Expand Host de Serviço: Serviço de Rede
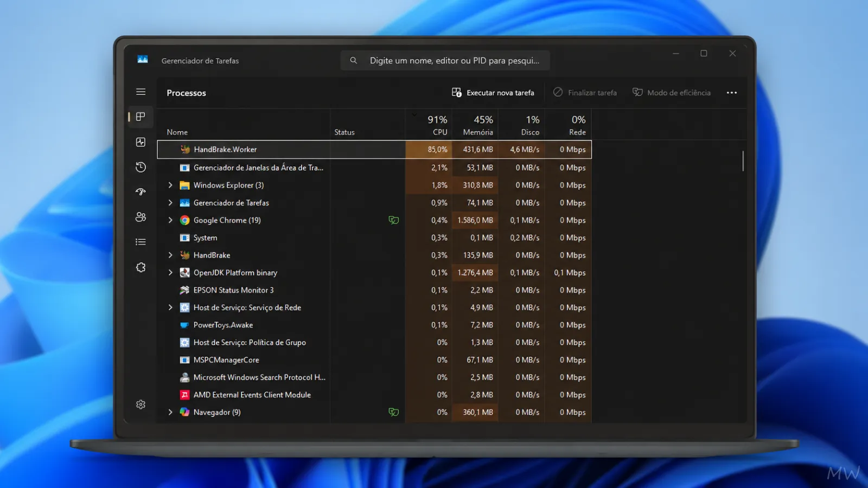The height and width of the screenshot is (488, 868). (x=170, y=307)
